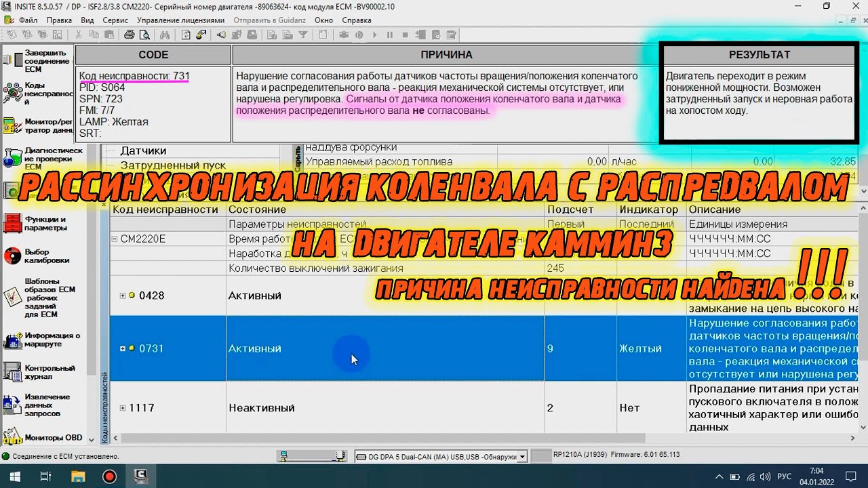
Task: Select the Неактивный status of code 1117
Action: (262, 408)
